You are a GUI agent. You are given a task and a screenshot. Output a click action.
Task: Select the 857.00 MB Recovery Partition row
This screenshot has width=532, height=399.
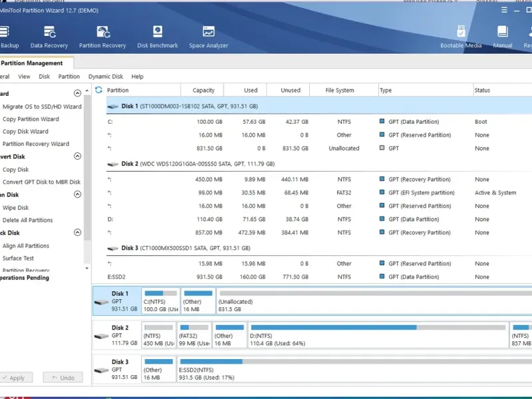click(x=319, y=232)
